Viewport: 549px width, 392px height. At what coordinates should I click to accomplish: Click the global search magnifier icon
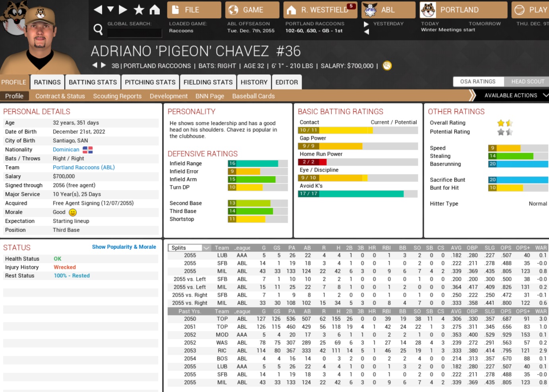click(98, 29)
